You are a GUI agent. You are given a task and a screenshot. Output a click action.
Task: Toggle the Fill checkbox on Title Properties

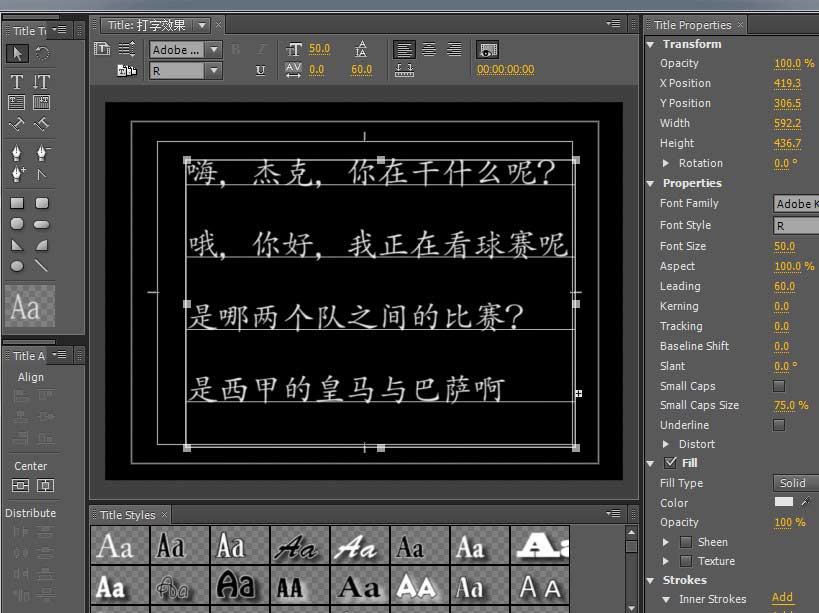coord(668,463)
